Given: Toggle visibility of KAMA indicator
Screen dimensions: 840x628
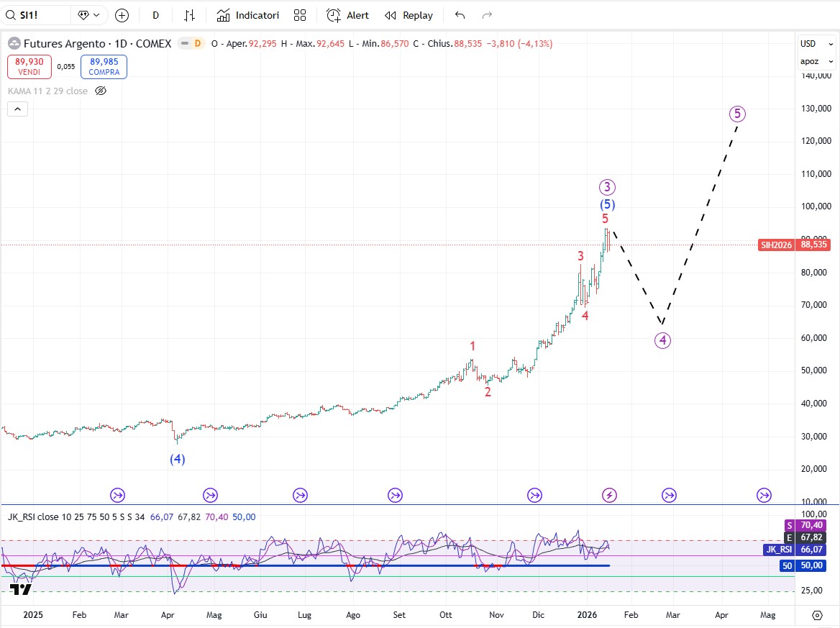Looking at the screenshot, I should [101, 91].
